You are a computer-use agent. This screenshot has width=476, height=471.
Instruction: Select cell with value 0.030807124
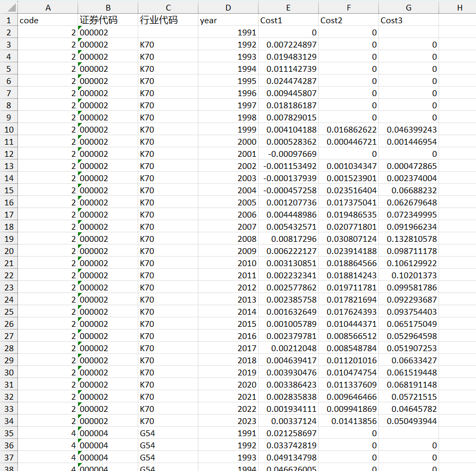point(348,239)
